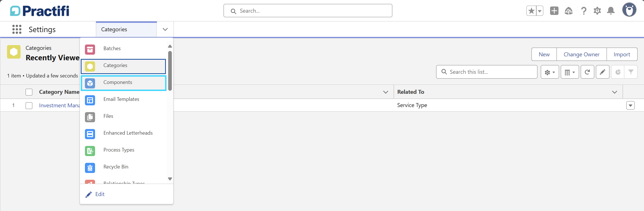Open the Help question mark icon
Screen dimensions: 644x211
584,11
